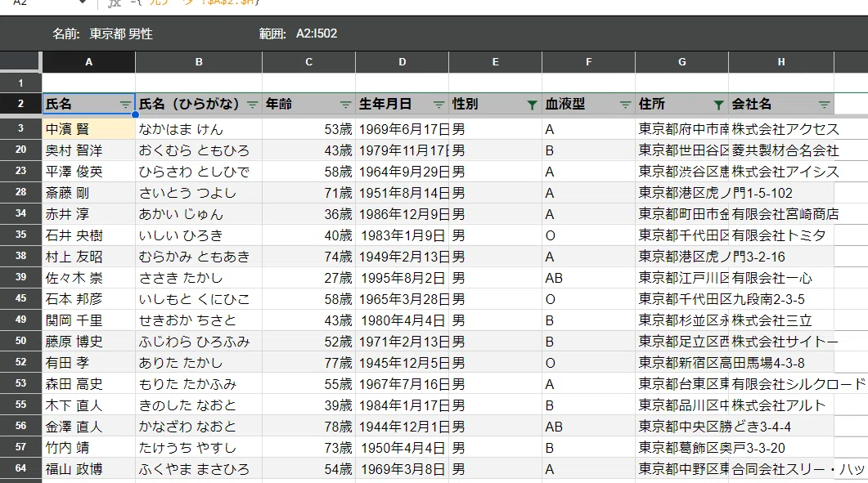Select company cell 有限会社トミタ
Screen dimensions: 868x483
coord(781,235)
